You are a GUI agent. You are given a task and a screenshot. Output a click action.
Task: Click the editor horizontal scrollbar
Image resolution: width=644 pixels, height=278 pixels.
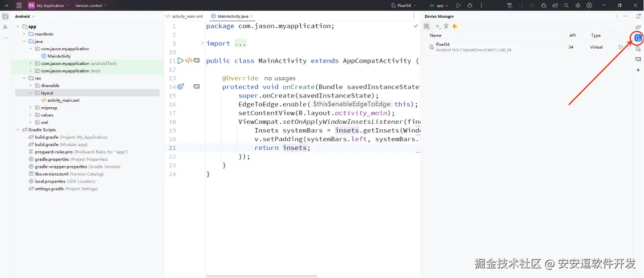262,276
